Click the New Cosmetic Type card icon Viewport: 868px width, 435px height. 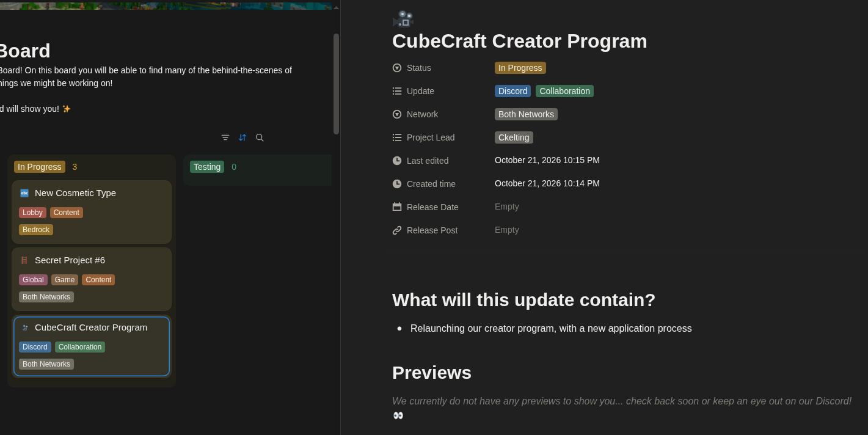coord(24,193)
